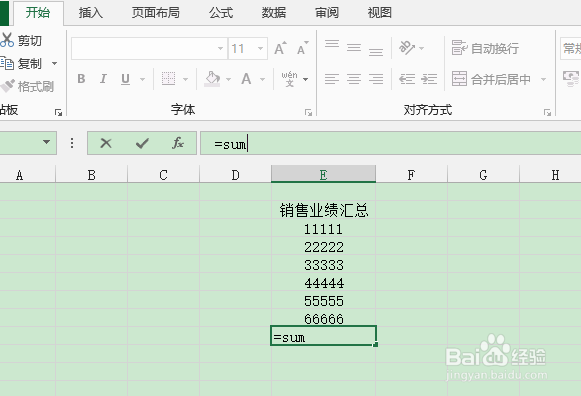Click the text orientation icon
This screenshot has width=581, height=396.
pos(407,48)
